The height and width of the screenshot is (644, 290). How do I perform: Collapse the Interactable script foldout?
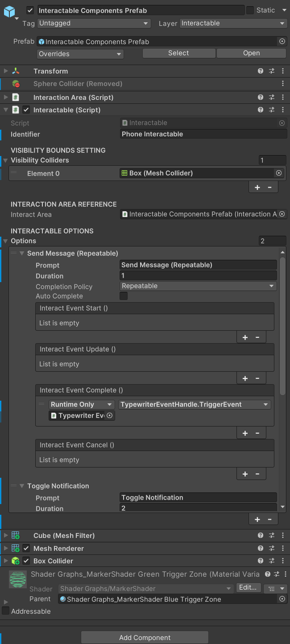(x=6, y=110)
